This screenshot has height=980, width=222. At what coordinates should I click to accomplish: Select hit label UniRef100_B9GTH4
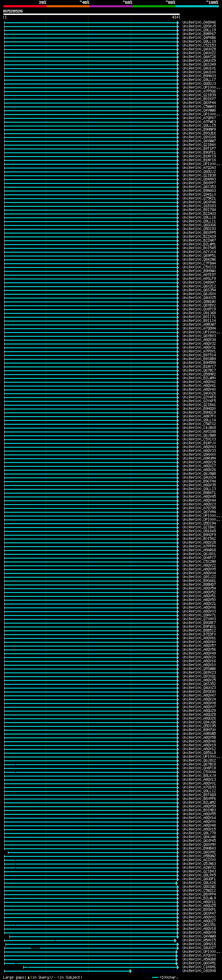pos(199,481)
